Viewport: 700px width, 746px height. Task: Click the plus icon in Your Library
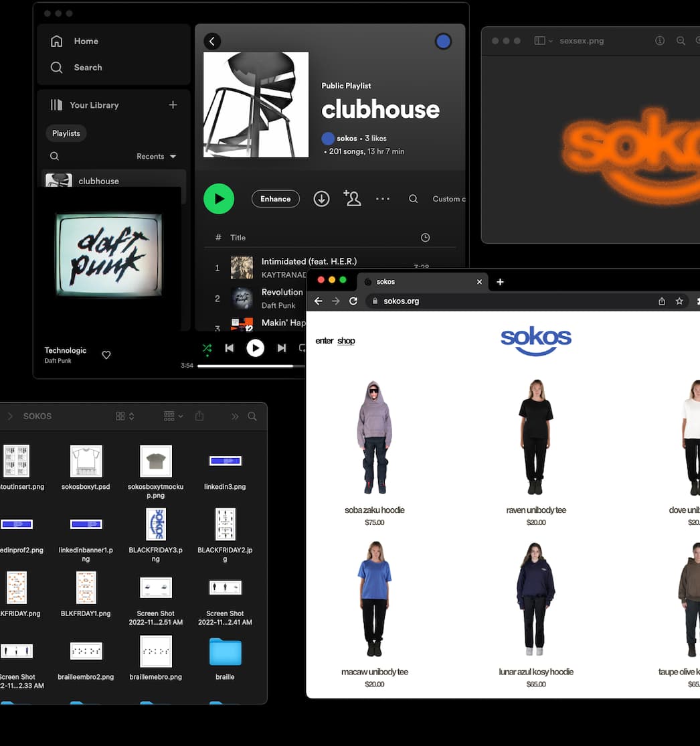(173, 105)
